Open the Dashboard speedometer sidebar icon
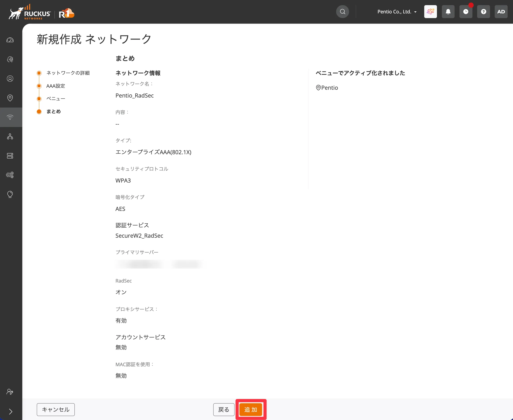The height and width of the screenshot is (420, 513). click(10, 40)
